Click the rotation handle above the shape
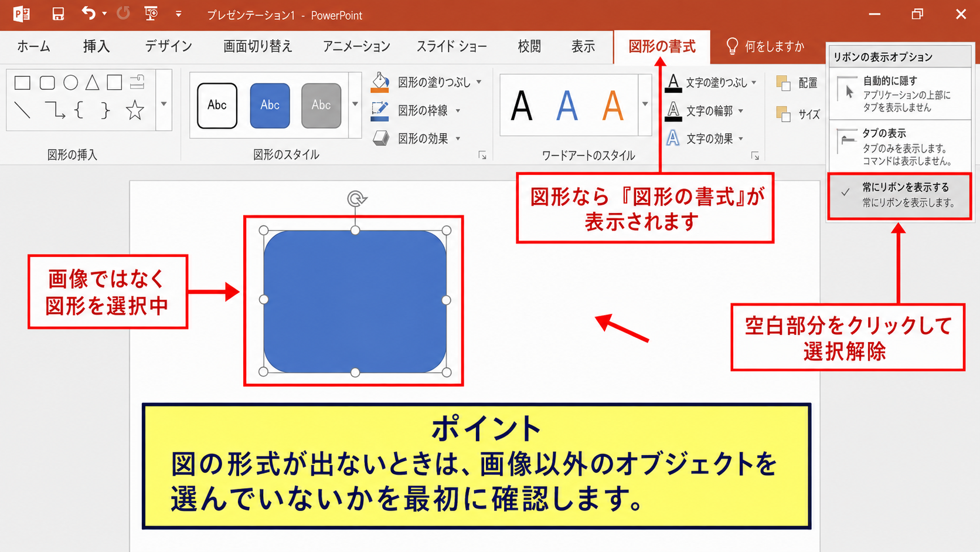This screenshot has width=980, height=552. pyautogui.click(x=356, y=199)
